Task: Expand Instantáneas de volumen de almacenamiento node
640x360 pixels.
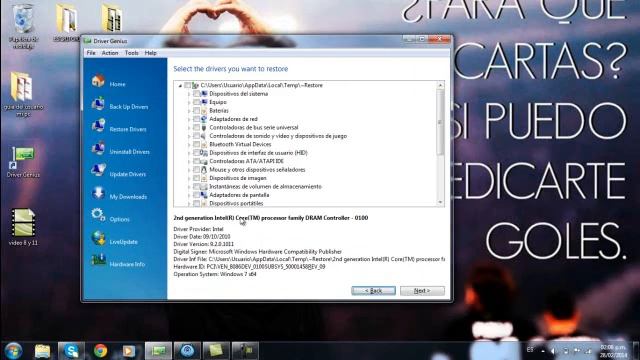Action: click(189, 187)
